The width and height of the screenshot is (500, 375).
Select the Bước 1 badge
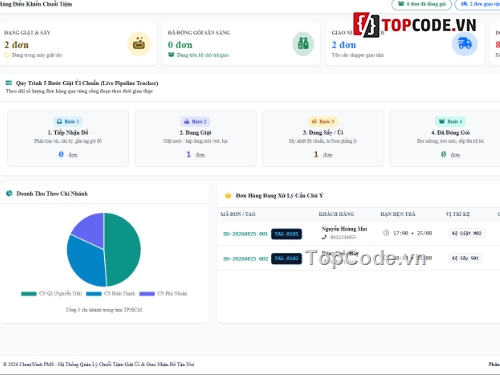(x=68, y=121)
